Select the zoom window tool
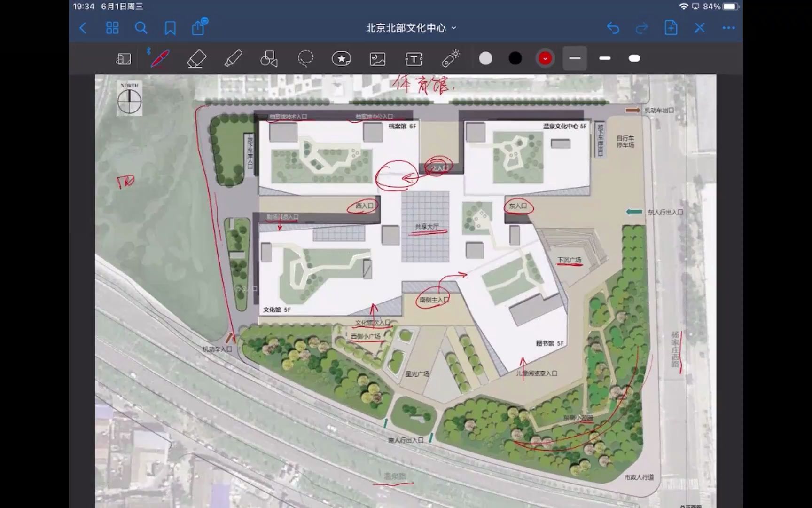This screenshot has width=812, height=508. tap(123, 59)
